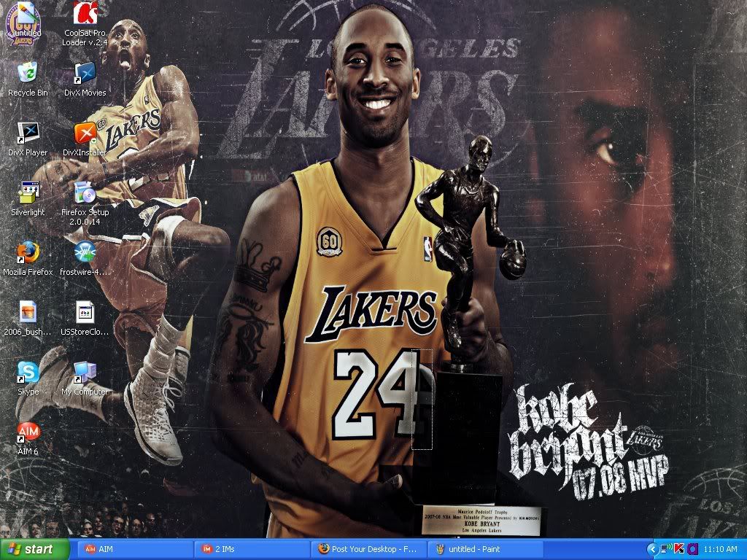Select the Firefox Setup 2.0.0.14 icon
This screenshot has height=560, width=747.
tap(85, 203)
